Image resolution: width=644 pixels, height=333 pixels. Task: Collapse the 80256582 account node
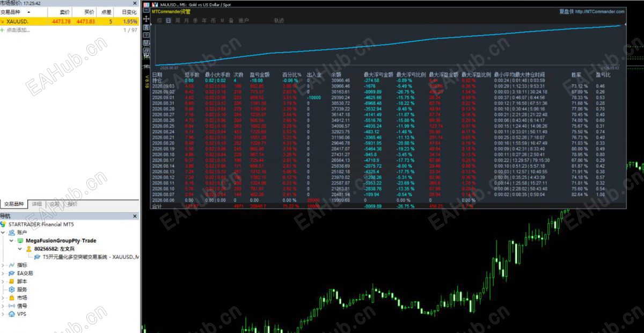coord(20,249)
